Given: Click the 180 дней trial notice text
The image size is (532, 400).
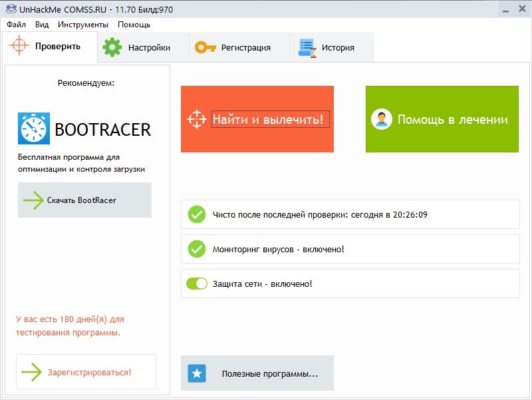Looking at the screenshot, I should tap(70, 325).
